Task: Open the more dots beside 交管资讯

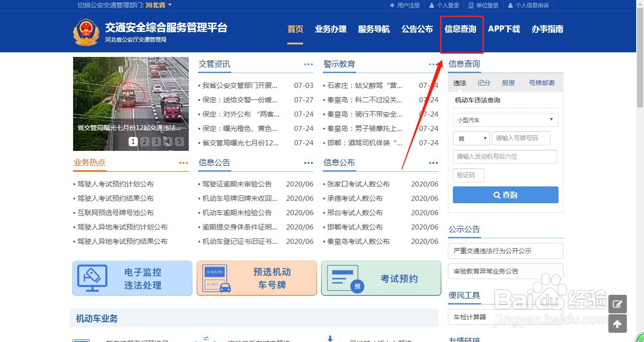Action: [x=309, y=64]
